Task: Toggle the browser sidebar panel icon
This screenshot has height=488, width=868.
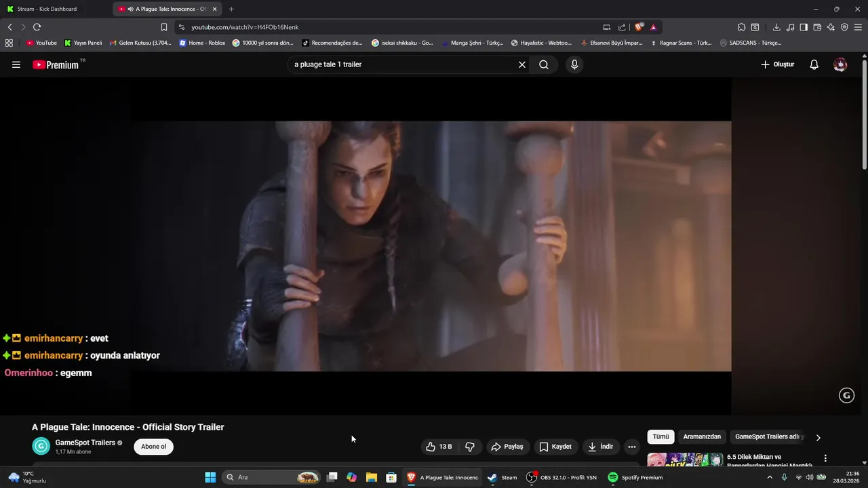Action: (804, 27)
